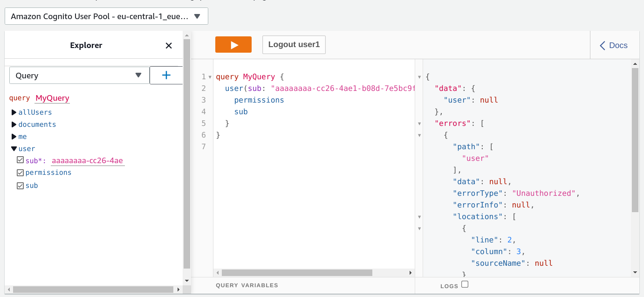The width and height of the screenshot is (644, 297).
Task: Uncheck the permissions field checkbox
Action: pyautogui.click(x=20, y=172)
